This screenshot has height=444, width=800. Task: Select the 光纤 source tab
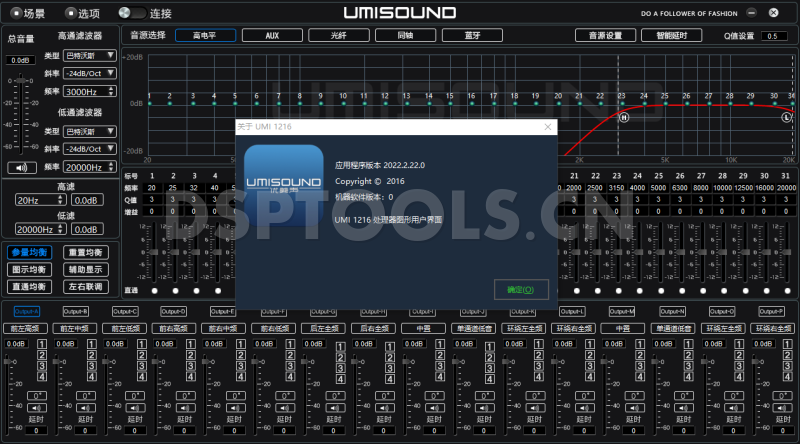[x=339, y=35]
